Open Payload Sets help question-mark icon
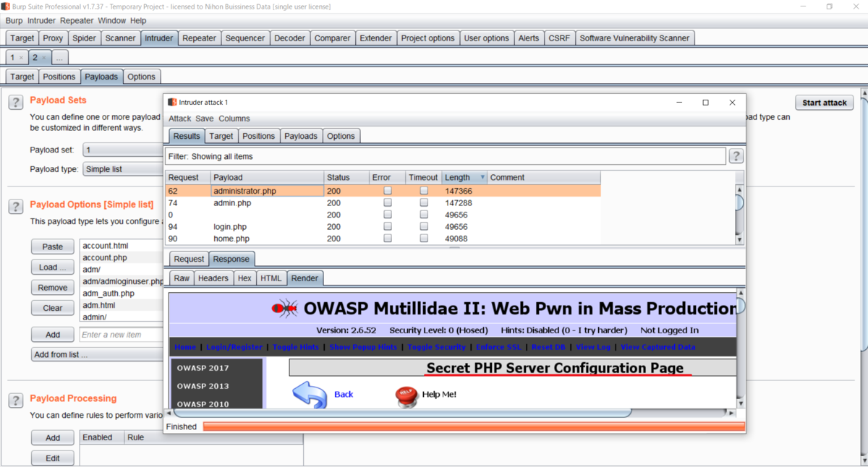Image resolution: width=868 pixels, height=467 pixels. pos(16,103)
